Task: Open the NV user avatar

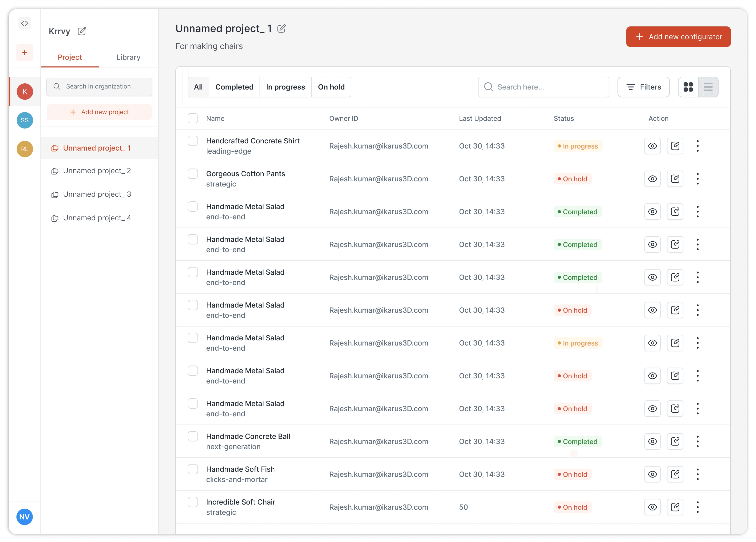Action: [x=25, y=517]
